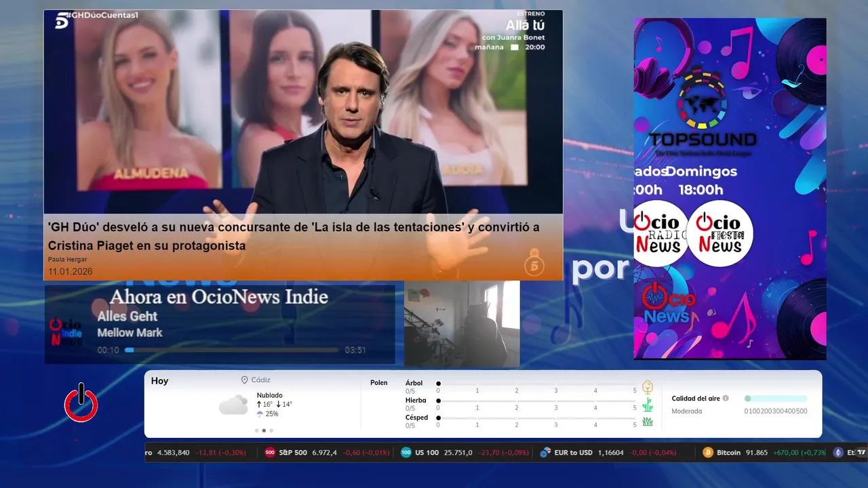The height and width of the screenshot is (488, 868).
Task: Click 'Ahora en OcioNews Indie' heading
Action: (x=218, y=297)
